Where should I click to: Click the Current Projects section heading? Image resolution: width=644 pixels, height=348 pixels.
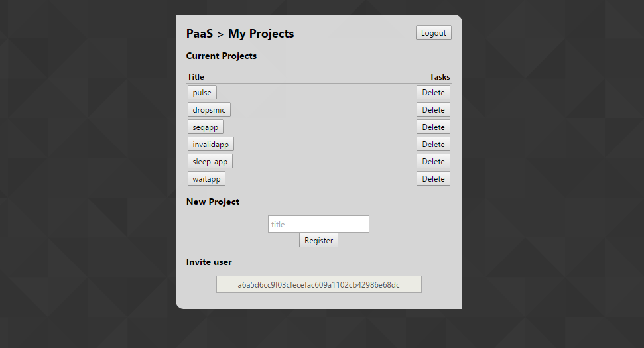coord(222,56)
